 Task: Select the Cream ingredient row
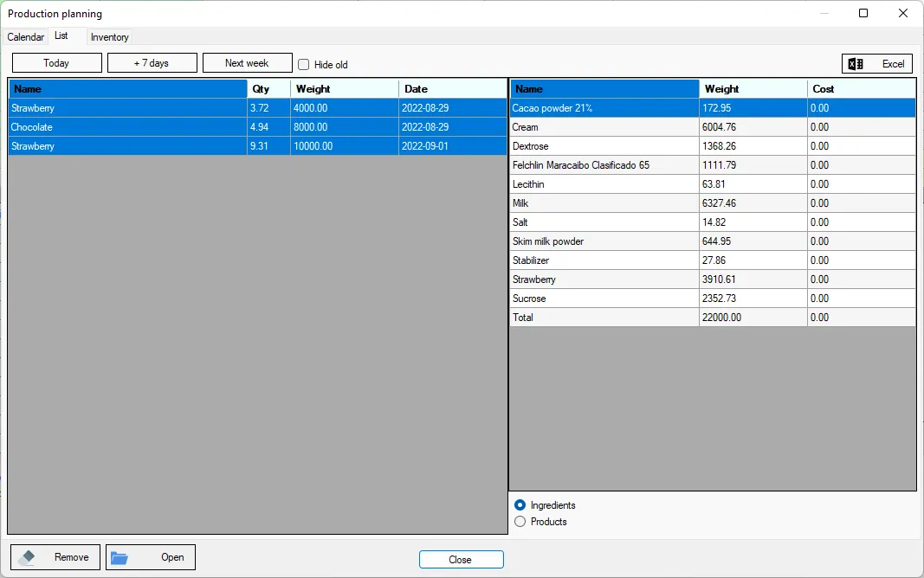[x=713, y=127]
